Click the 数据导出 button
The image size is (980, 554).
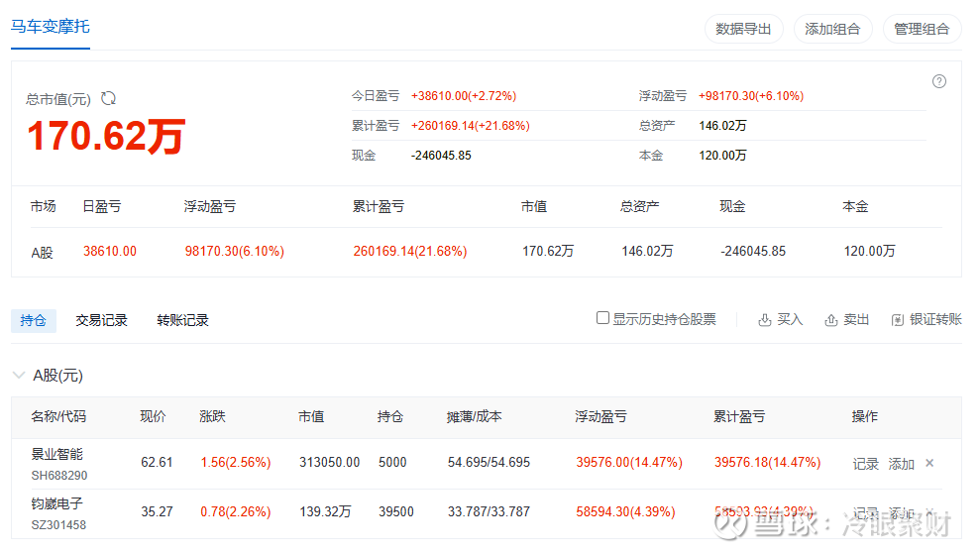[x=743, y=29]
